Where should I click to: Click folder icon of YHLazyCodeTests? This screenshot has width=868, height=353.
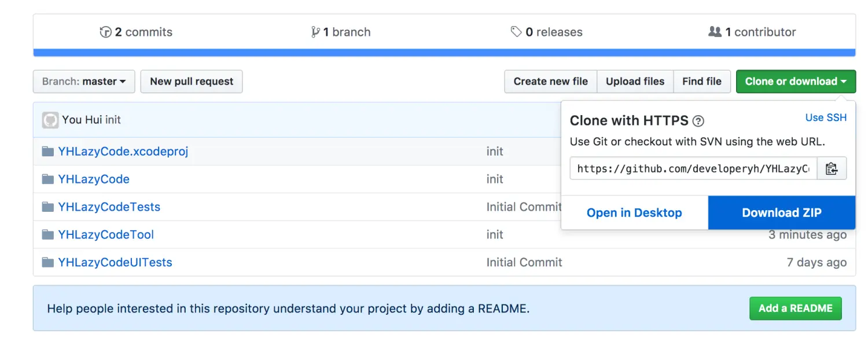click(48, 207)
